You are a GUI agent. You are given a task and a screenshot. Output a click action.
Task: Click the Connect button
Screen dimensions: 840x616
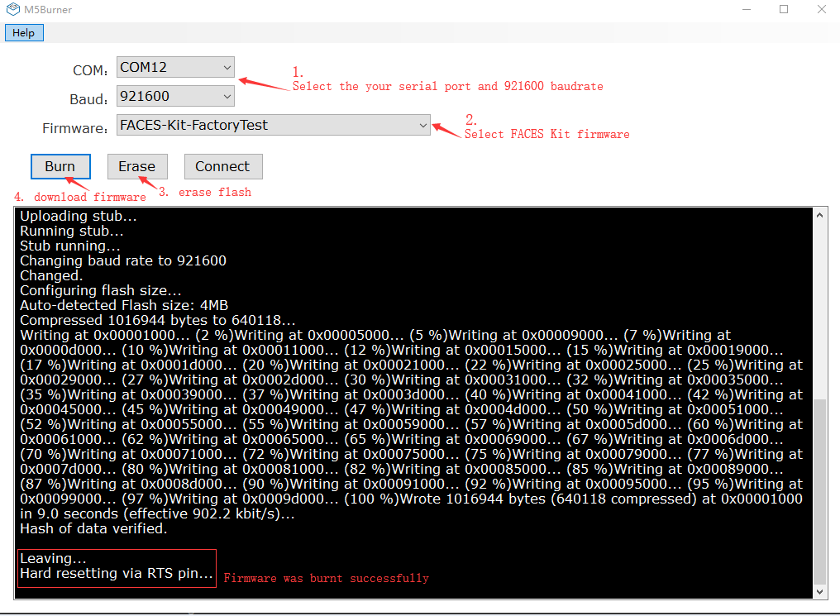tap(223, 166)
